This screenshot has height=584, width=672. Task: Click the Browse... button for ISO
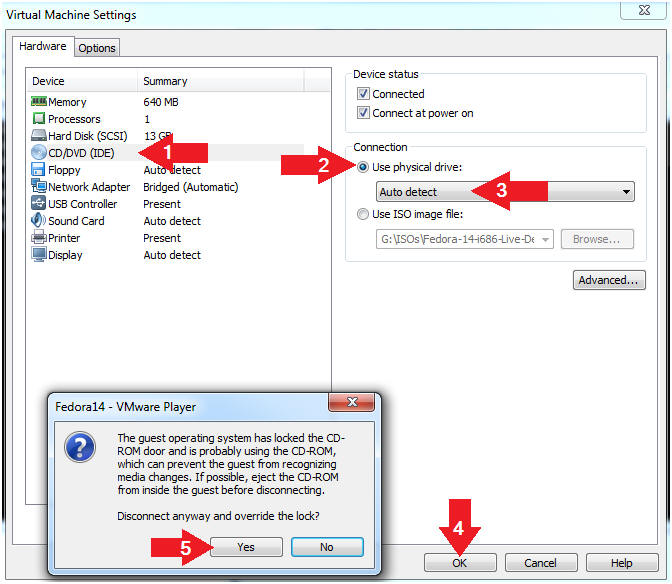pos(597,239)
